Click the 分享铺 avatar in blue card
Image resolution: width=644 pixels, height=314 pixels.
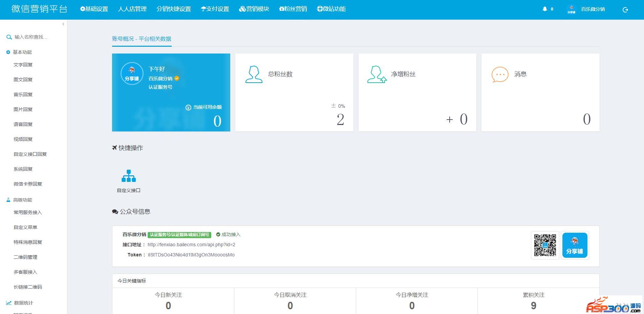point(132,74)
